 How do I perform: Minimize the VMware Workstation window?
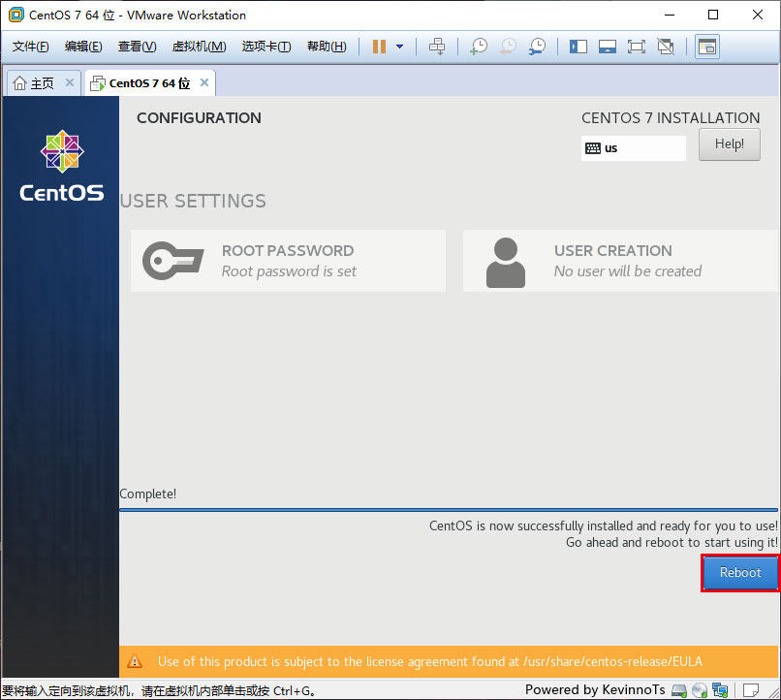point(670,15)
